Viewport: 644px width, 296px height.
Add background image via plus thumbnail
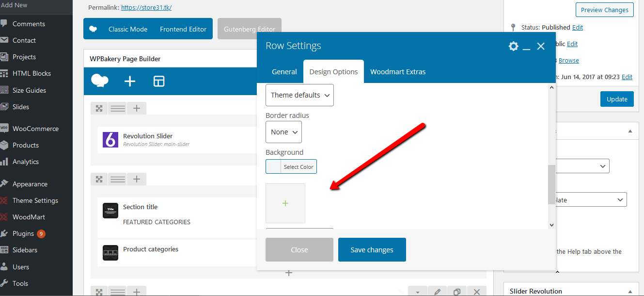pyautogui.click(x=285, y=203)
